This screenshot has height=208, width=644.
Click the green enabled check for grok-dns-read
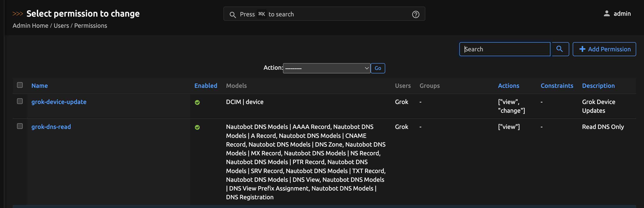tap(197, 127)
